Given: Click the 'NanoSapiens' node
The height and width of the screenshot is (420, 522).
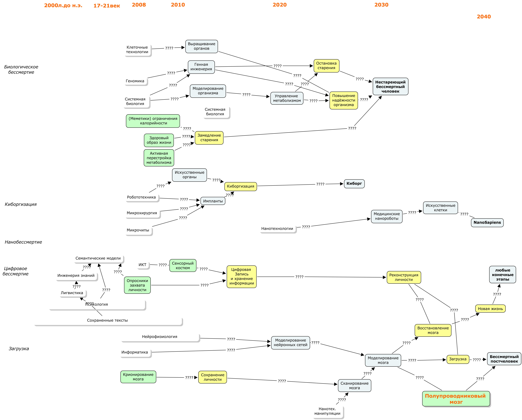Looking at the screenshot, I should [x=487, y=223].
